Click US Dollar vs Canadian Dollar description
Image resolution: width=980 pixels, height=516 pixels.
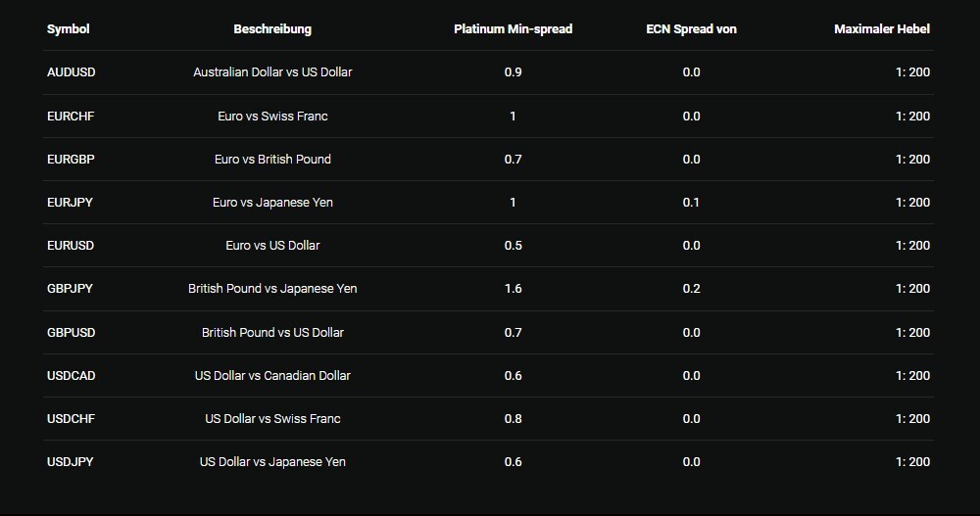[272, 376]
